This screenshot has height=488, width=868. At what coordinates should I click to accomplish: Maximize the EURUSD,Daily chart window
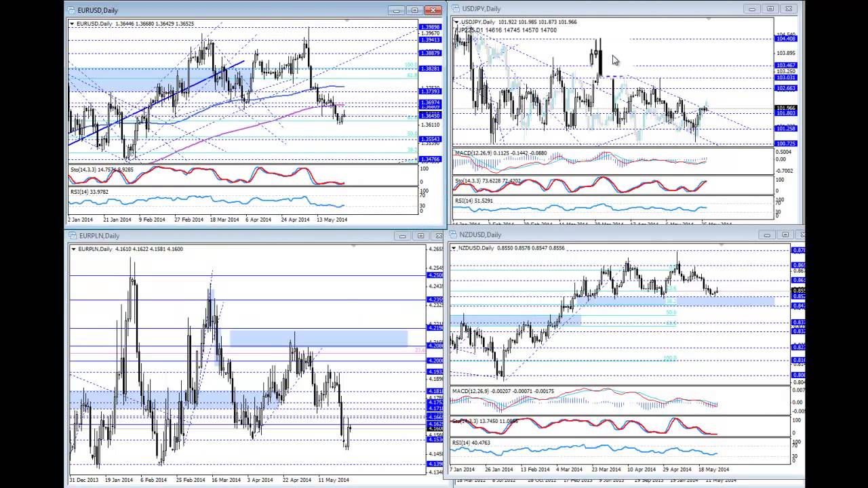pos(414,10)
